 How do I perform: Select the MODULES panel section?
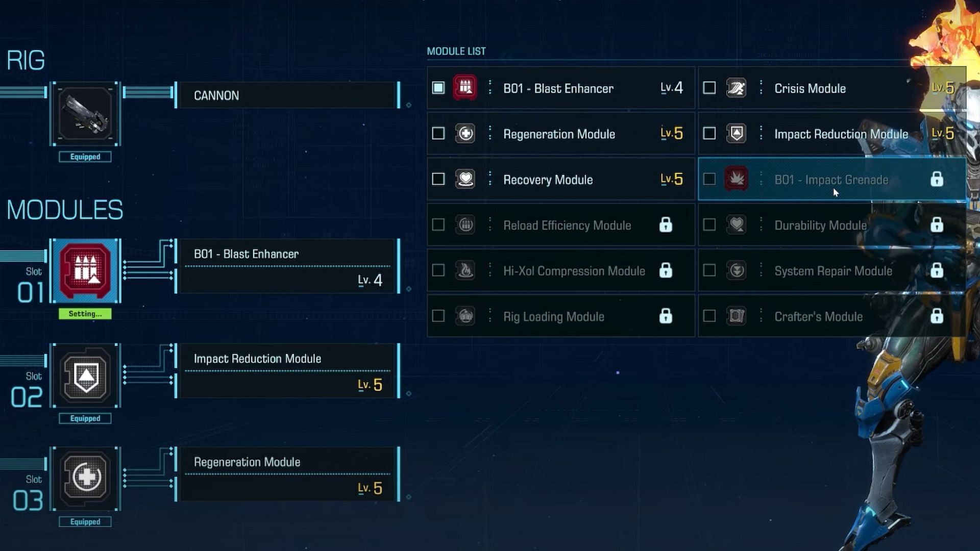[x=65, y=210]
